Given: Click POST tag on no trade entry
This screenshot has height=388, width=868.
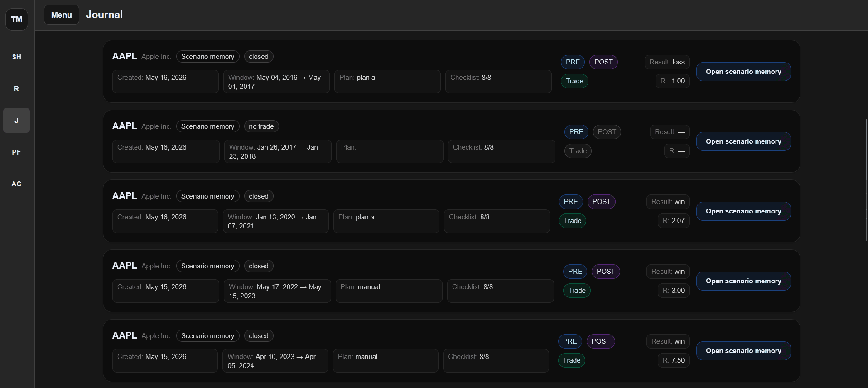Looking at the screenshot, I should 607,132.
